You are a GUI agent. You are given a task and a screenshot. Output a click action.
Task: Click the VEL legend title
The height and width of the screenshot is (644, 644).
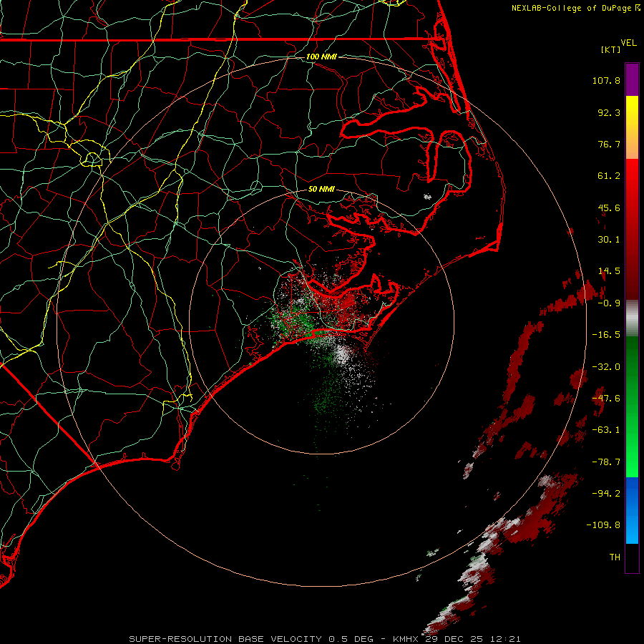629,43
